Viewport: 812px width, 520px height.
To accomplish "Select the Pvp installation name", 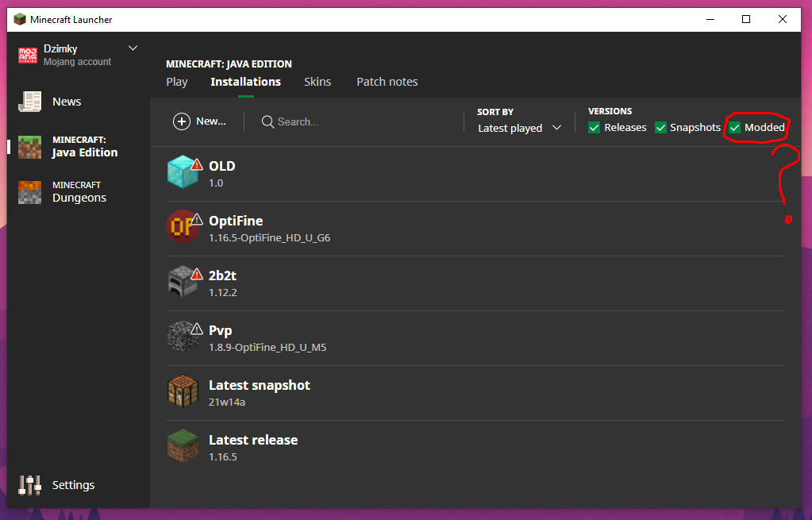I will (x=221, y=330).
